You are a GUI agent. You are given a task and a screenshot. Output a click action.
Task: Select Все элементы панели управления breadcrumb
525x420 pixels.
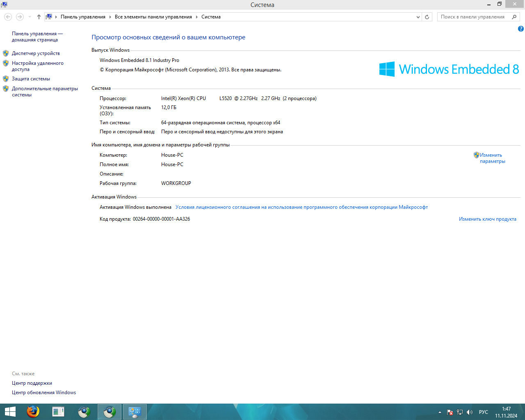pos(153,17)
